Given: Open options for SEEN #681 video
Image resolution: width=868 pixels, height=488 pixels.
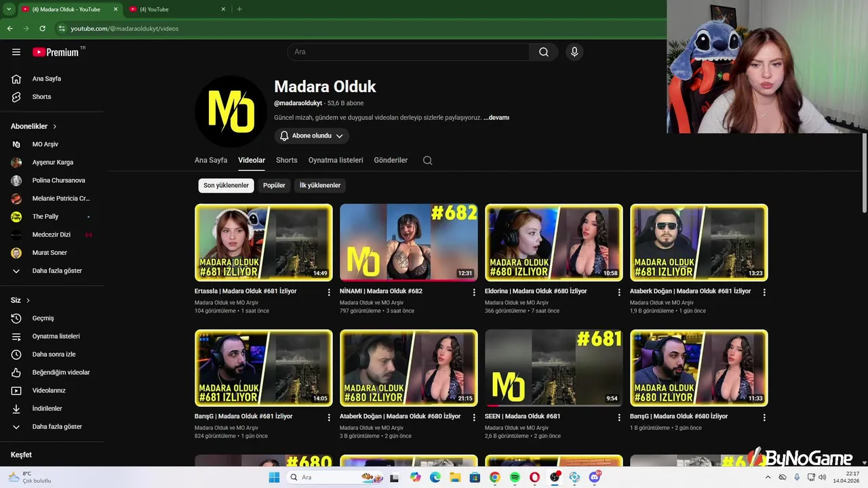Looking at the screenshot, I should pos(619,418).
